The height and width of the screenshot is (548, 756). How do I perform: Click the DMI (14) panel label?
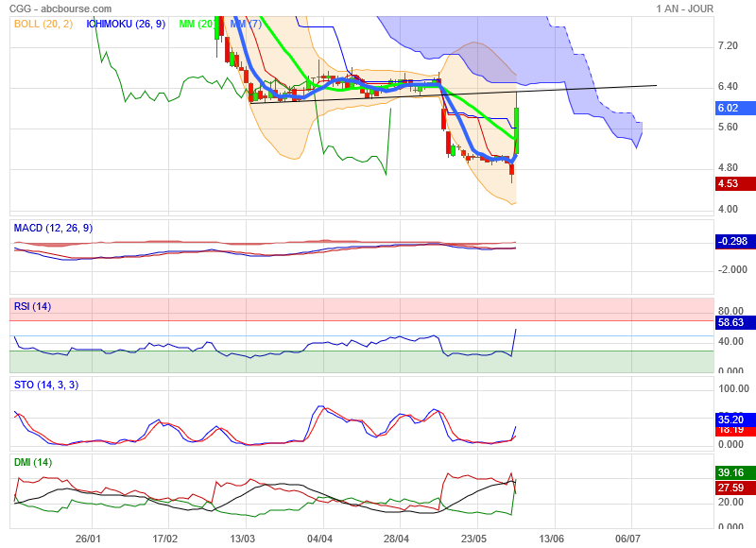[33, 462]
